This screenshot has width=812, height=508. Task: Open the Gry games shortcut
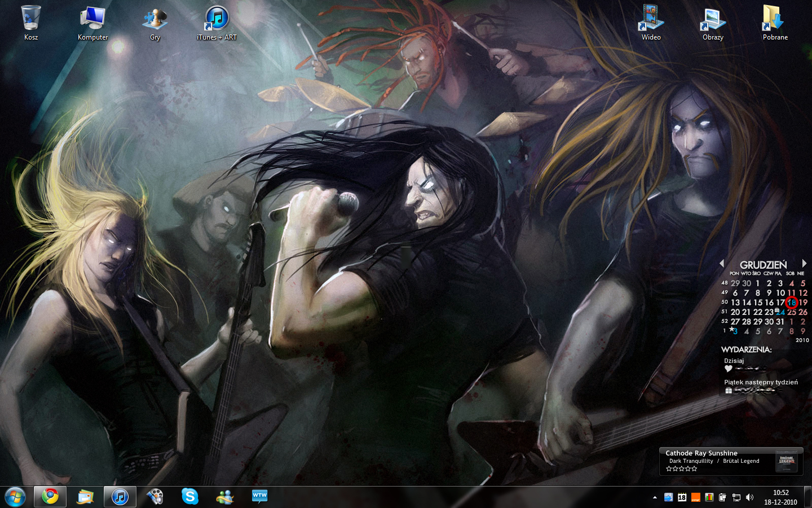click(155, 23)
